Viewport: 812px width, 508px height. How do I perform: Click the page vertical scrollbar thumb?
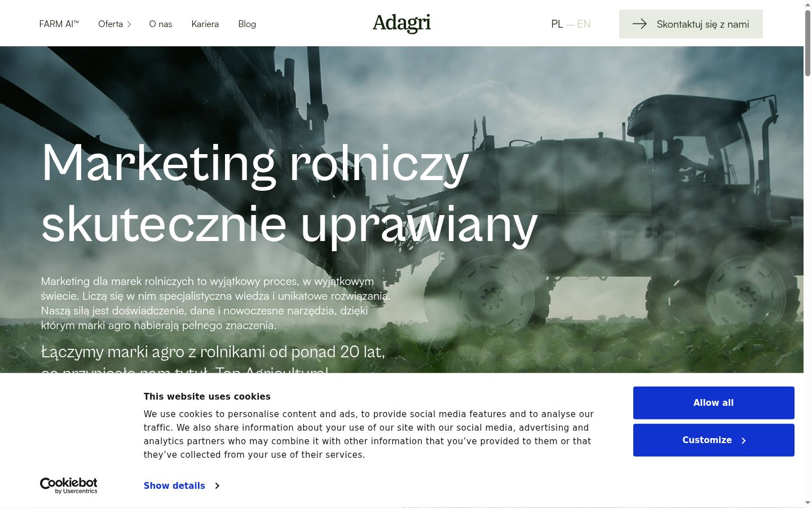[x=807, y=42]
